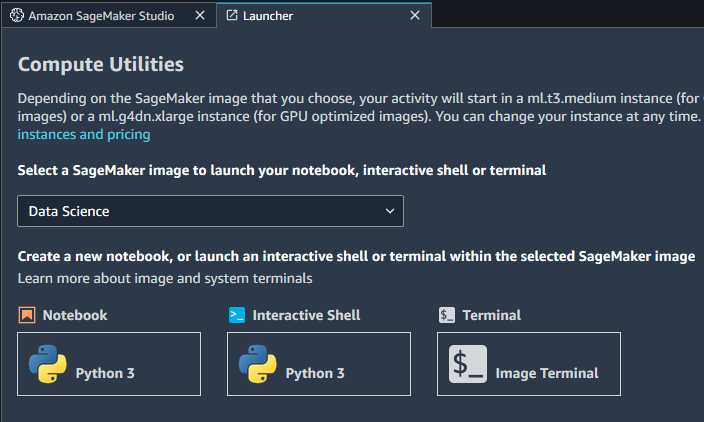Image resolution: width=704 pixels, height=422 pixels.
Task: Create a Python 3 notebook via its label
Action: point(105,373)
